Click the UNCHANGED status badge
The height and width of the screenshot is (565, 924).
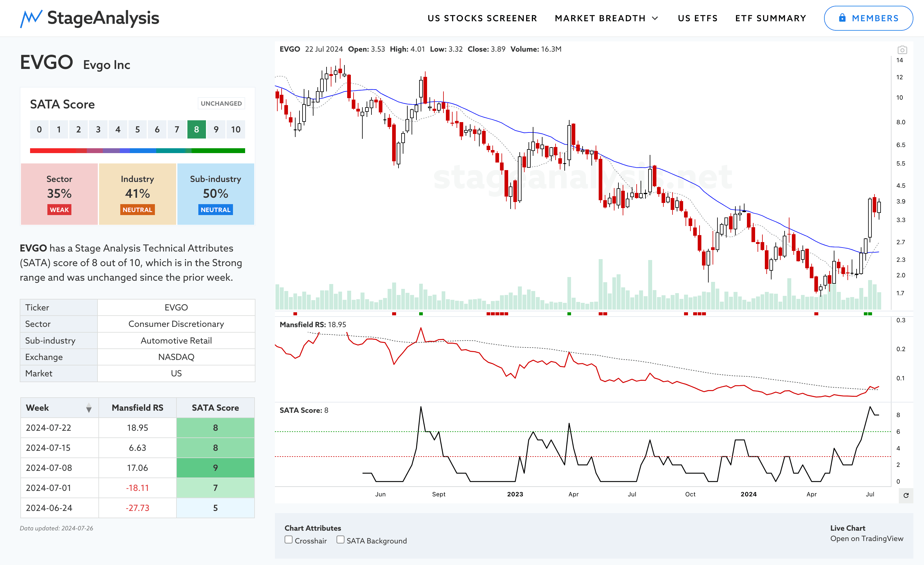point(221,104)
